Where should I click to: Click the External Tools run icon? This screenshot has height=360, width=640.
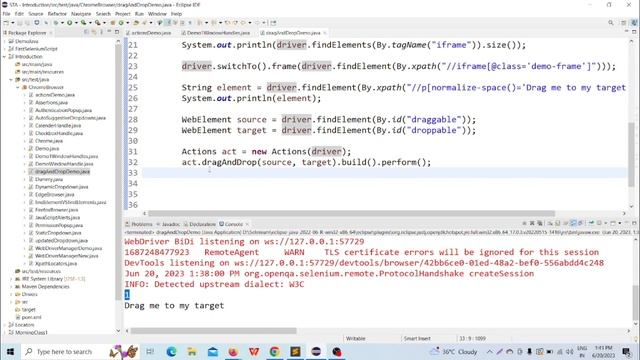(x=98, y=23)
